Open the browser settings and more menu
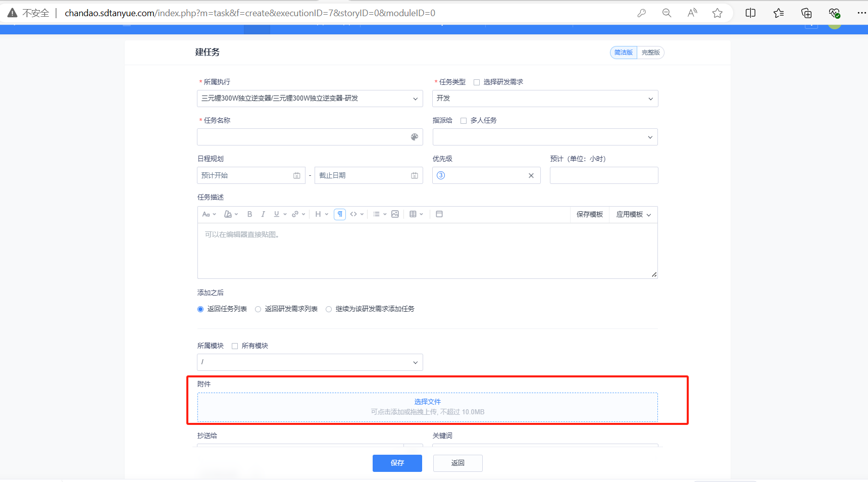Image resolution: width=868 pixels, height=482 pixels. tap(861, 13)
